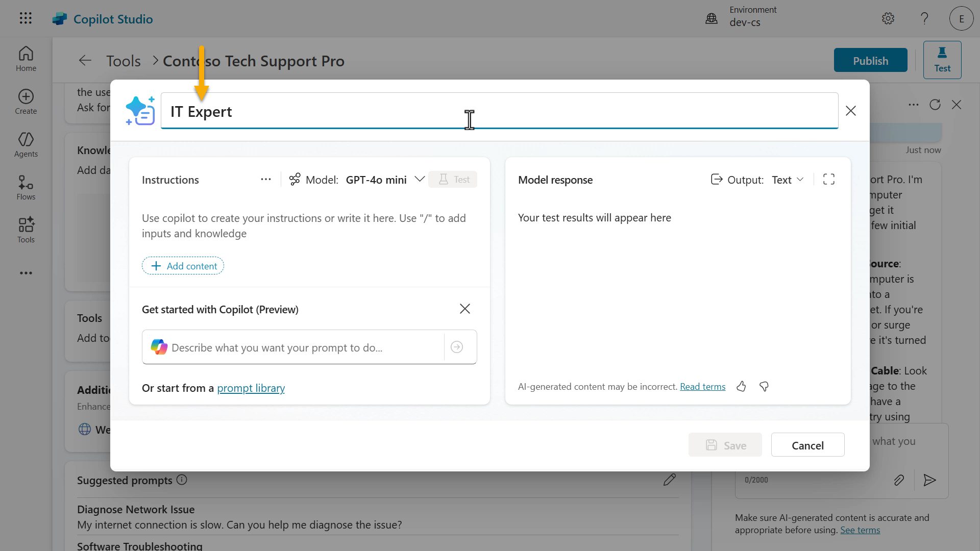Open the account avatar E
This screenshot has height=551, width=980.
tap(961, 19)
